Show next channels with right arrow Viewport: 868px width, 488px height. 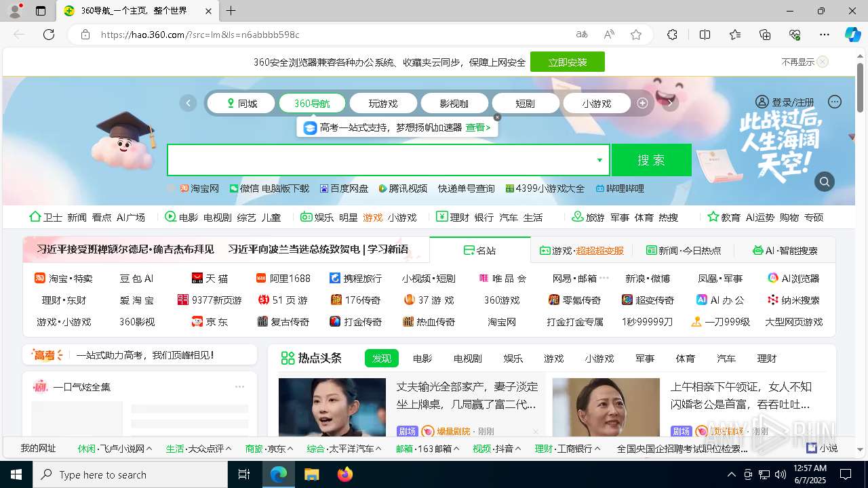670,103
